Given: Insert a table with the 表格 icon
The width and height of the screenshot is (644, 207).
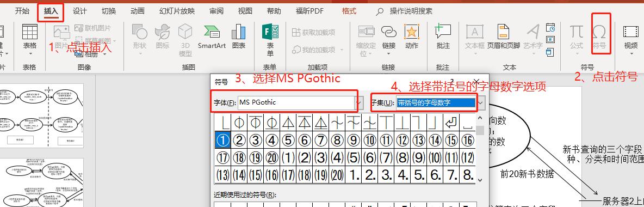Looking at the screenshot, I should tap(29, 32).
